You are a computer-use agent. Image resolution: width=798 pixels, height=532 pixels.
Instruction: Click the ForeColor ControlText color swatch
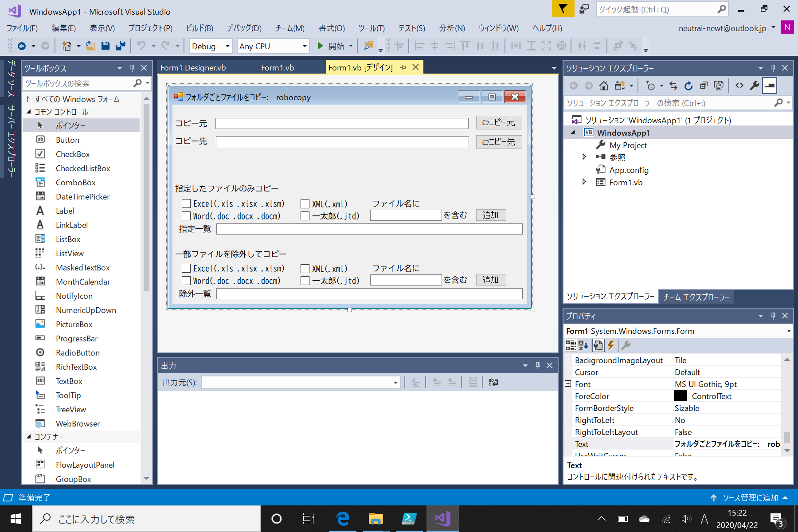(681, 395)
